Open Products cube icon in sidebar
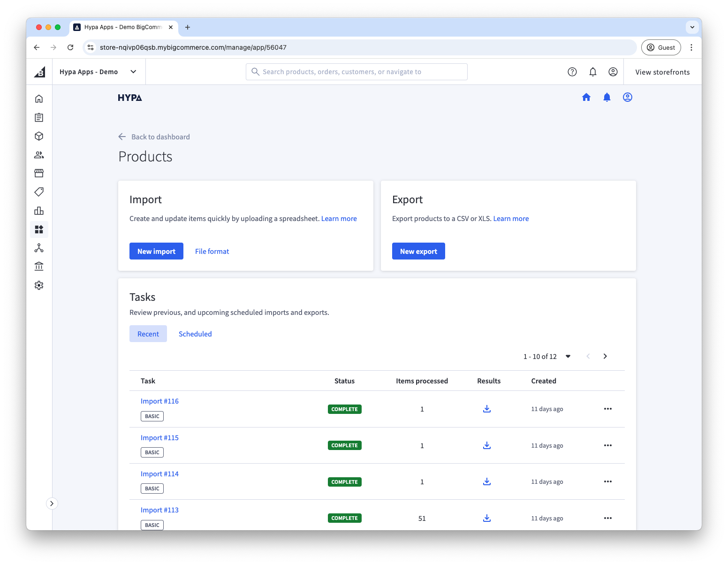This screenshot has width=728, height=565. (x=39, y=136)
